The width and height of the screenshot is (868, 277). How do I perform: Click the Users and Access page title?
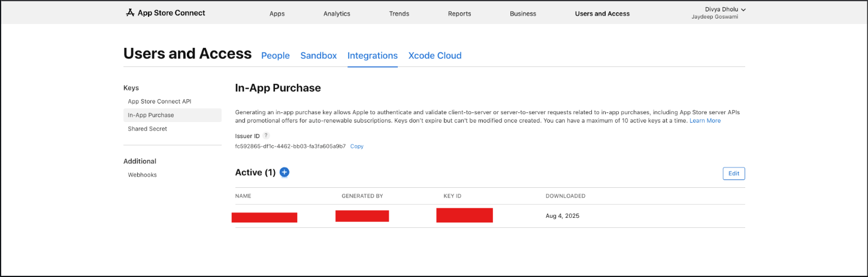pyautogui.click(x=187, y=54)
